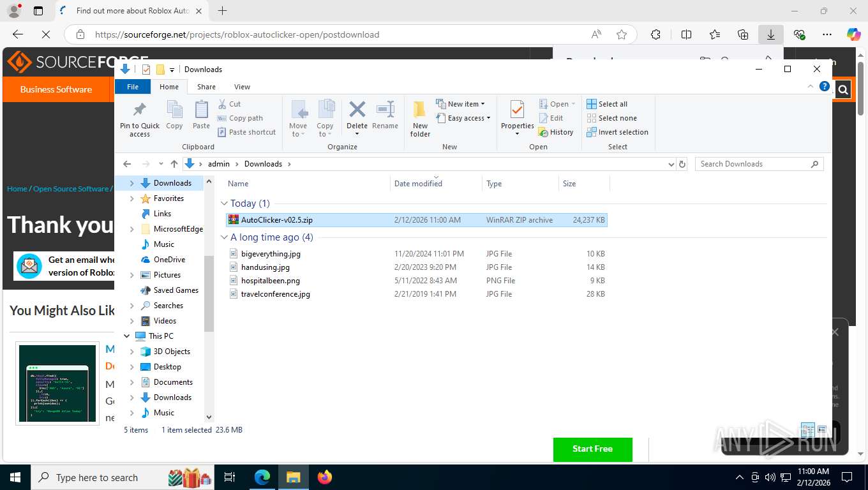The width and height of the screenshot is (868, 490).
Task: Go back in Explorer navigation
Action: coord(127,164)
